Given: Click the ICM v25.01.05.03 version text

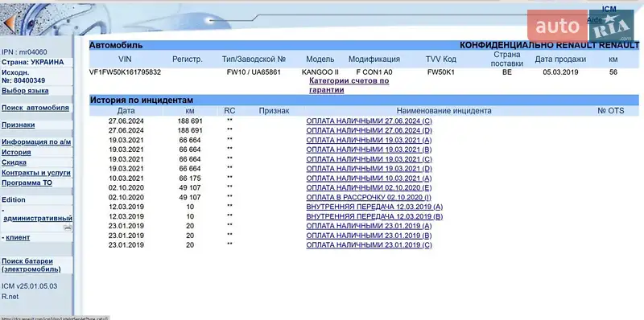Looking at the screenshot, I should pos(30,286).
